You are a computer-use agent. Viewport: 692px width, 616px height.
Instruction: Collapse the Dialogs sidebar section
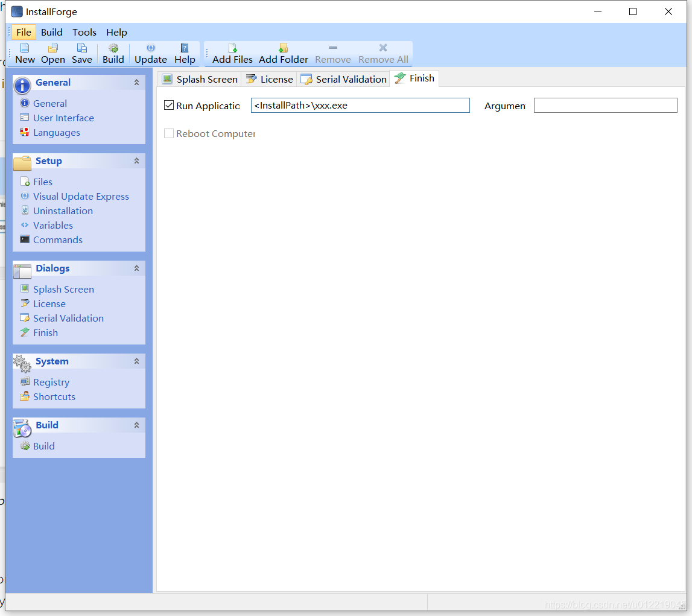pyautogui.click(x=136, y=268)
